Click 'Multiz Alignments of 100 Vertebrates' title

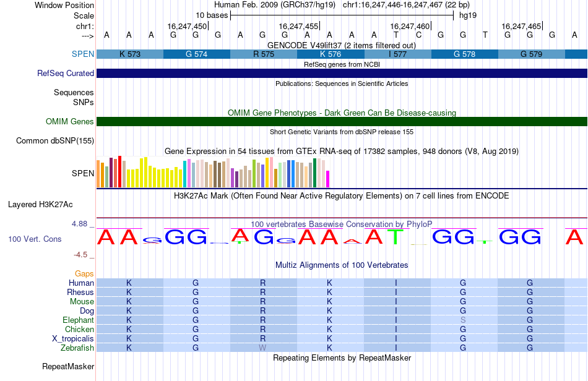pyautogui.click(x=342, y=265)
